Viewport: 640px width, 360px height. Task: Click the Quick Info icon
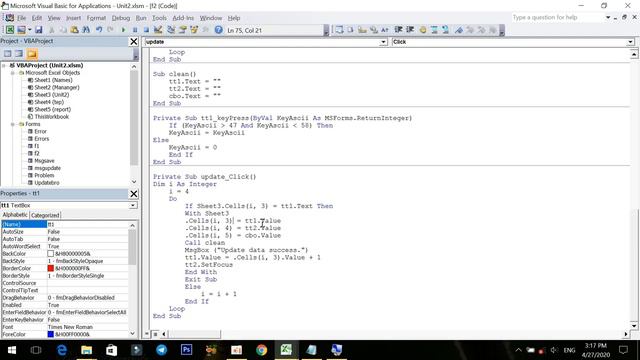point(362,30)
